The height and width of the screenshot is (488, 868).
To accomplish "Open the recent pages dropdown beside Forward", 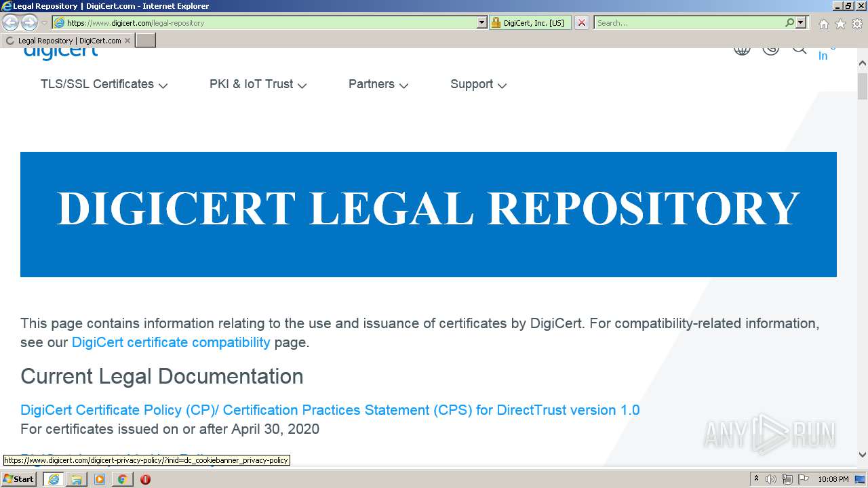I will point(45,23).
